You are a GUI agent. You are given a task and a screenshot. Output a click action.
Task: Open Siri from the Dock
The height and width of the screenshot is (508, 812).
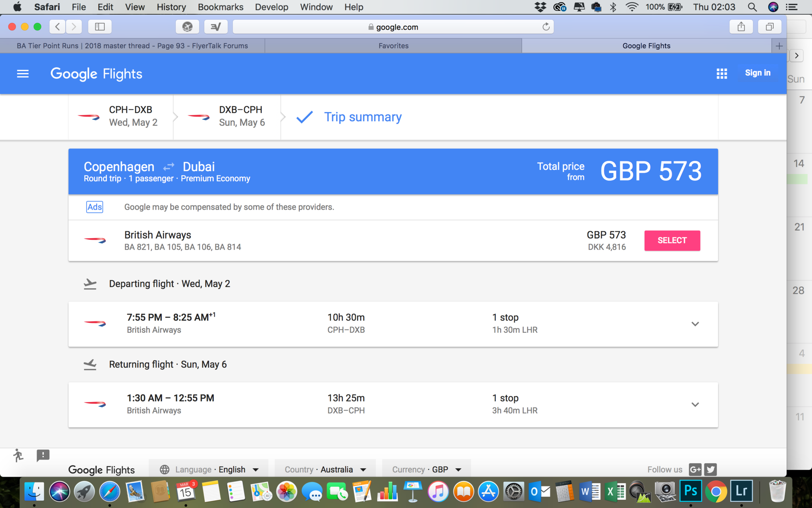click(x=59, y=491)
